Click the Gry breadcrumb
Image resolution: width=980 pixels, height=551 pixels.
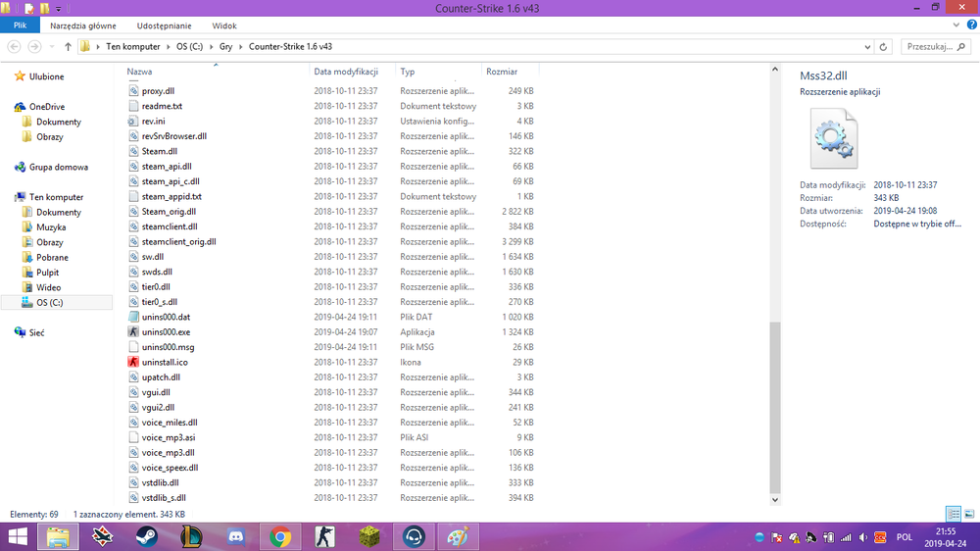point(225,46)
